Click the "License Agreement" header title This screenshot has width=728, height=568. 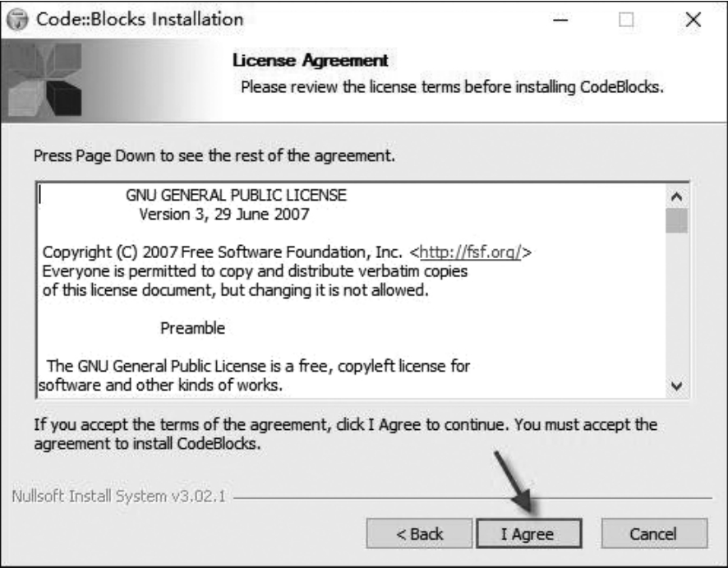tap(310, 60)
